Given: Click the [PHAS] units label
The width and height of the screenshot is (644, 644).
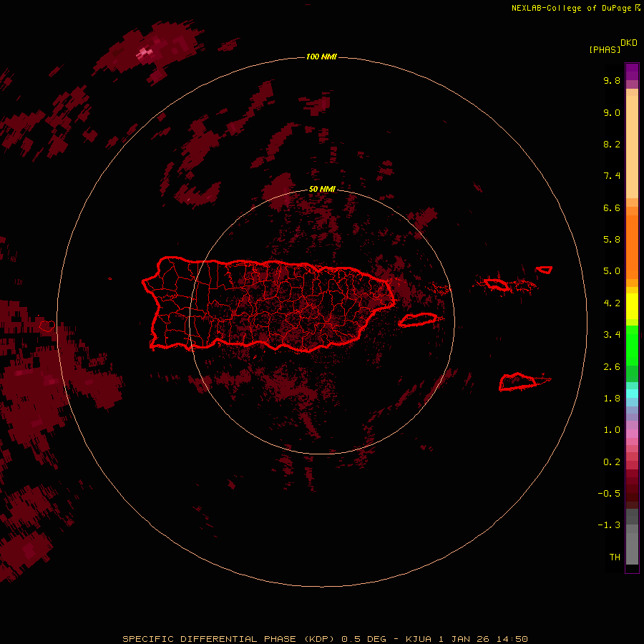Looking at the screenshot, I should coord(604,49).
